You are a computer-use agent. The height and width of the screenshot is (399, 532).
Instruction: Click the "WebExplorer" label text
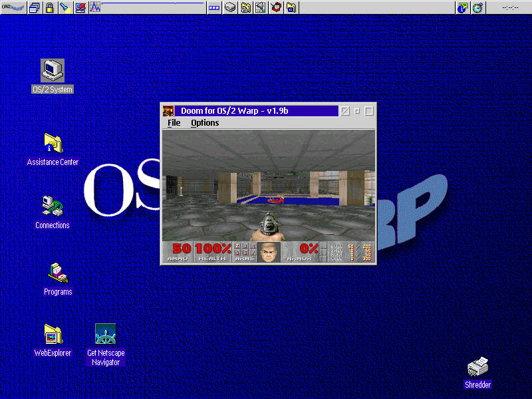pyautogui.click(x=53, y=353)
